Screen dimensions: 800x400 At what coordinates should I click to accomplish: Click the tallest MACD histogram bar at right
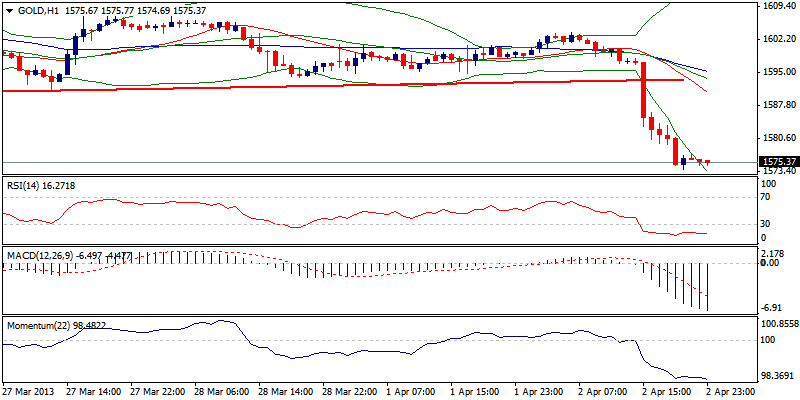(707, 287)
